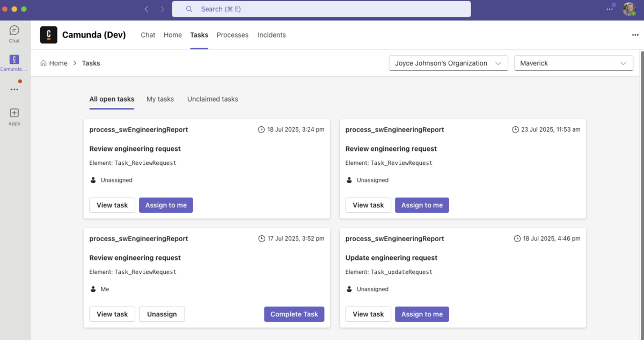Open the Chat panel from the sidebar
This screenshot has height=340, width=644.
point(14,33)
